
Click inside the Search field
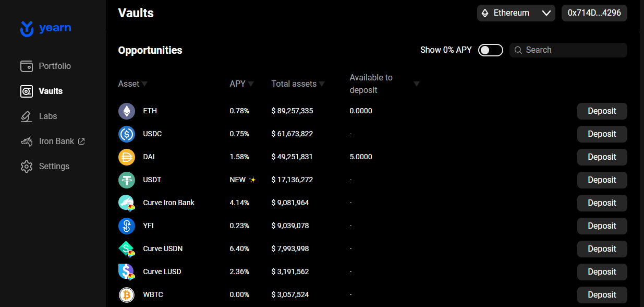(x=568, y=50)
